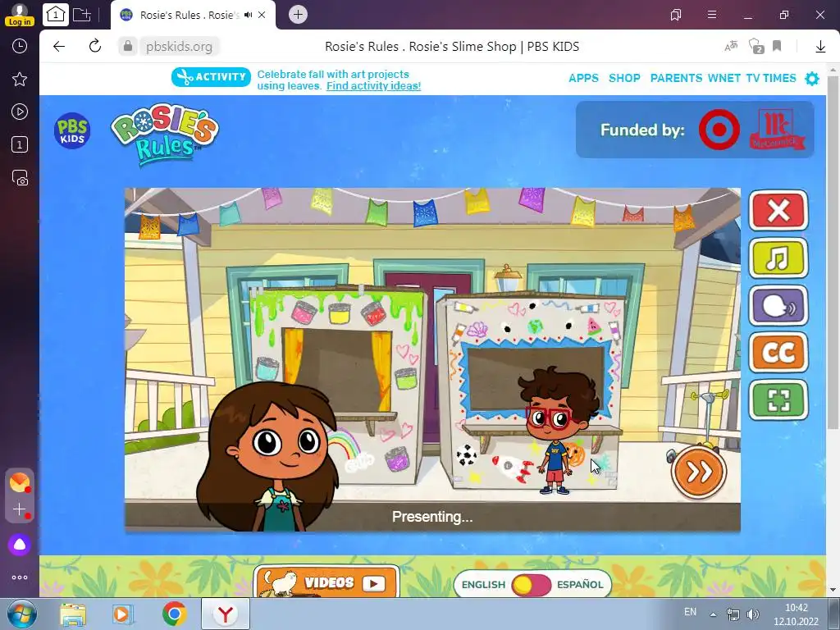Add a sidebar service with plus icon
Screen dimensions: 840x630
click(x=20, y=509)
